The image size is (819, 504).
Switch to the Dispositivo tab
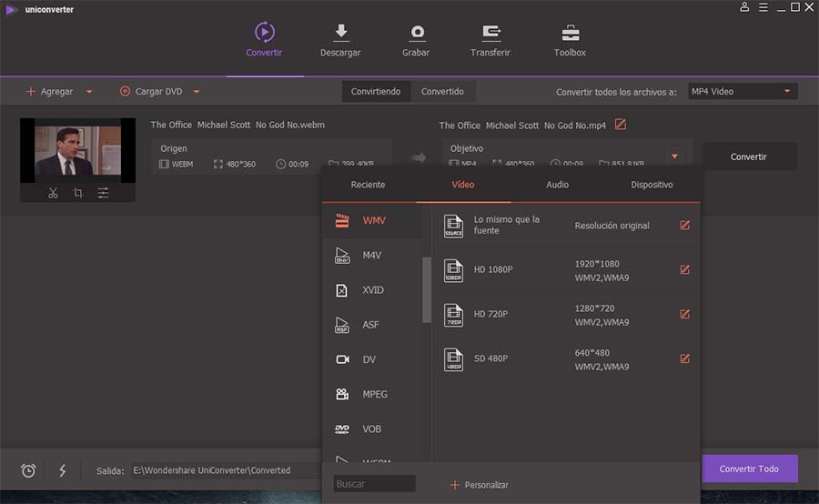pyautogui.click(x=652, y=185)
